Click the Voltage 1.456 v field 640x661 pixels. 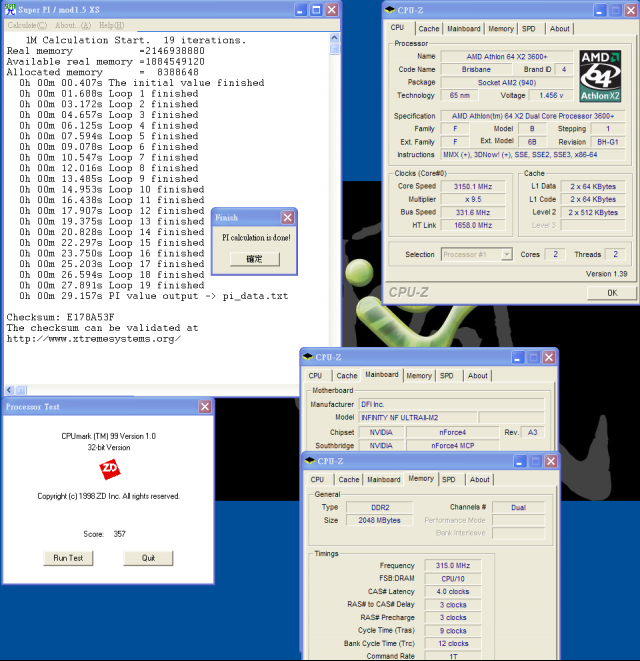[551, 95]
